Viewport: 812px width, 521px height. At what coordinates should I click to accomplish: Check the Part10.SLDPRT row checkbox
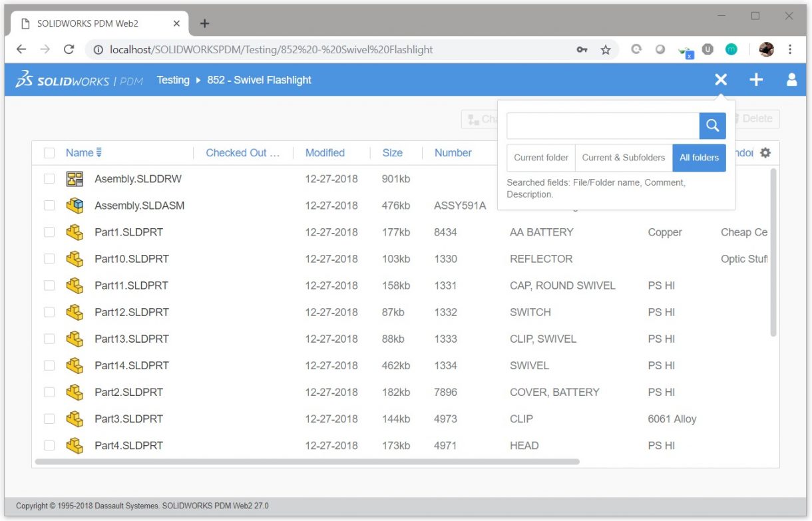[49, 259]
